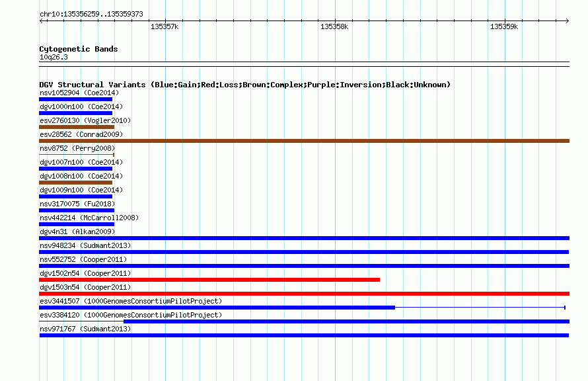The width and height of the screenshot is (588, 381).
Task: Click the blue bar under nsv971767
Action: click(x=304, y=335)
